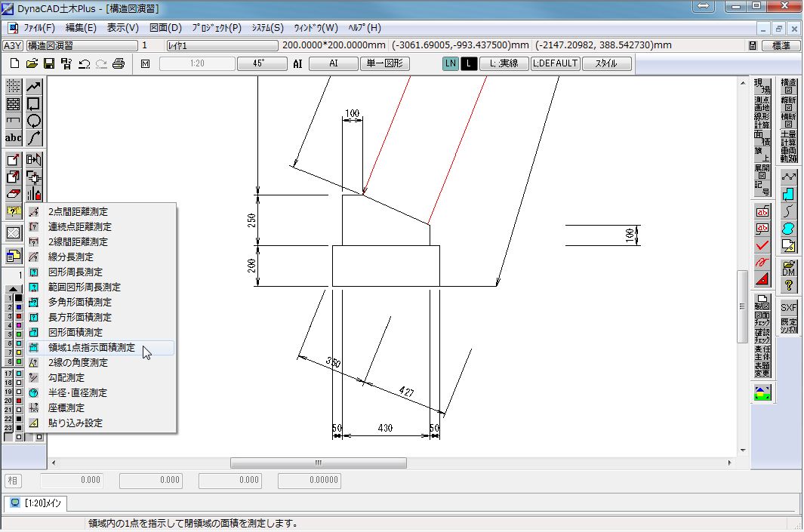Open the ヘルプ(H) menu
Viewport: 804px width, 532px height.
pos(365,28)
